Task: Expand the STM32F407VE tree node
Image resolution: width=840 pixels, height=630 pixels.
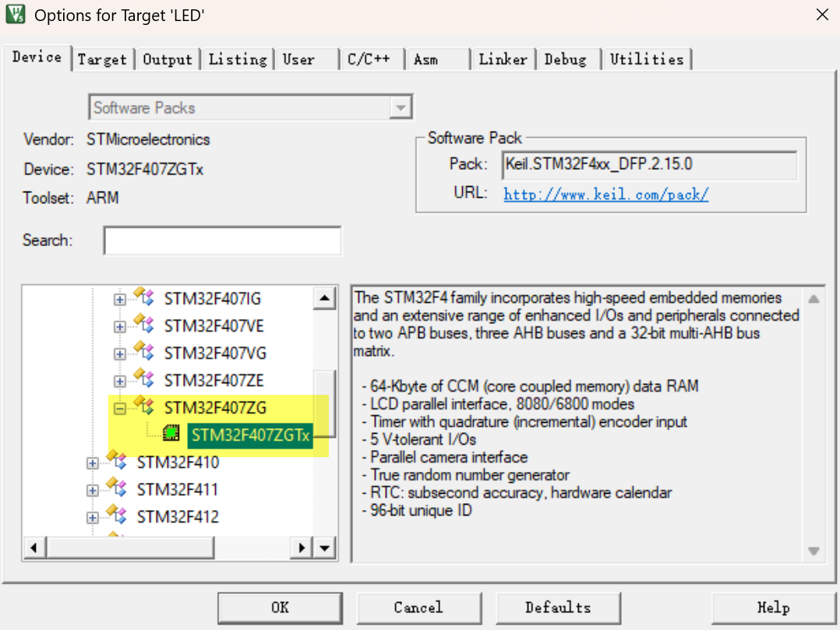Action: click(x=120, y=326)
